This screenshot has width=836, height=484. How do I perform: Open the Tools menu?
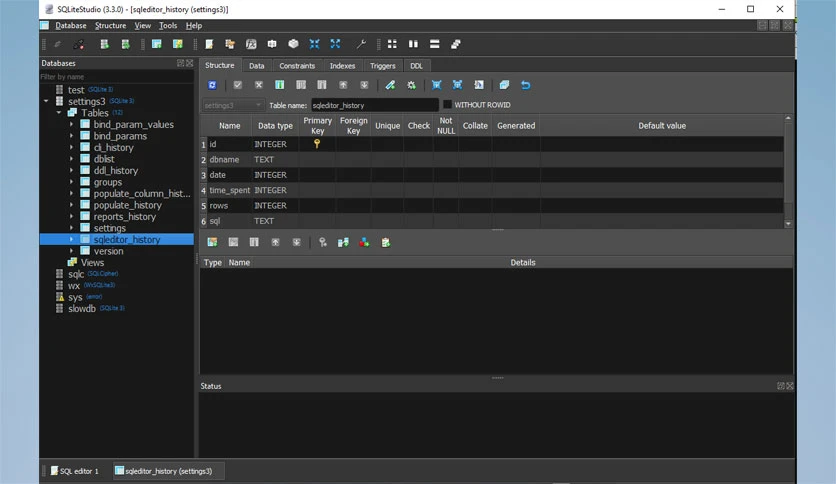click(167, 26)
